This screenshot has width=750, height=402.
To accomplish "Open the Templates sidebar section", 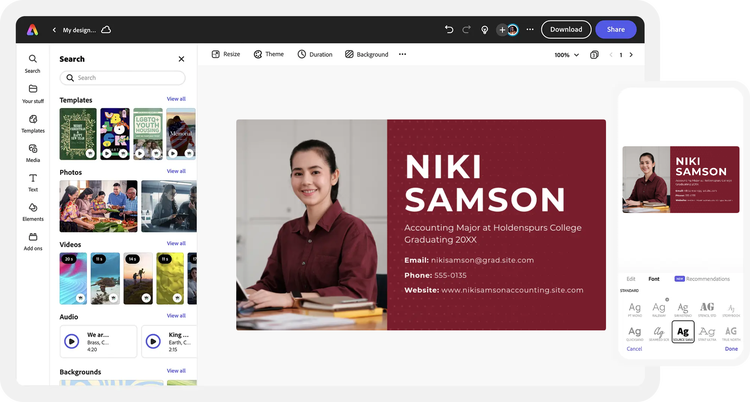I will pos(33,123).
